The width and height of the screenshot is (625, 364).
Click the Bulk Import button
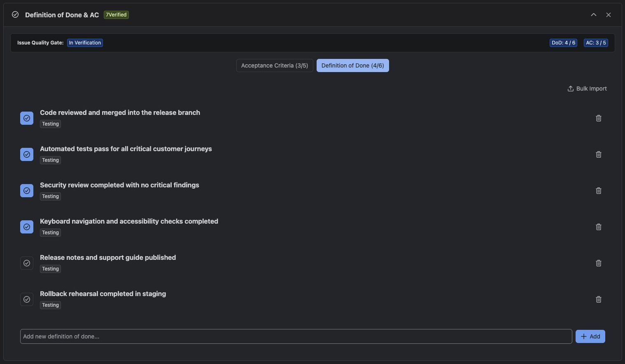(587, 89)
